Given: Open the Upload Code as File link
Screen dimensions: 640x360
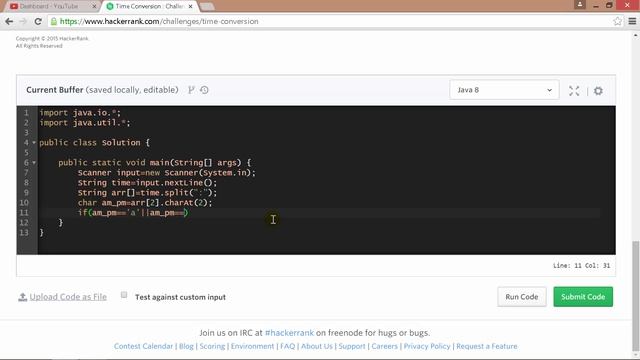Looking at the screenshot, I should click(68, 297).
